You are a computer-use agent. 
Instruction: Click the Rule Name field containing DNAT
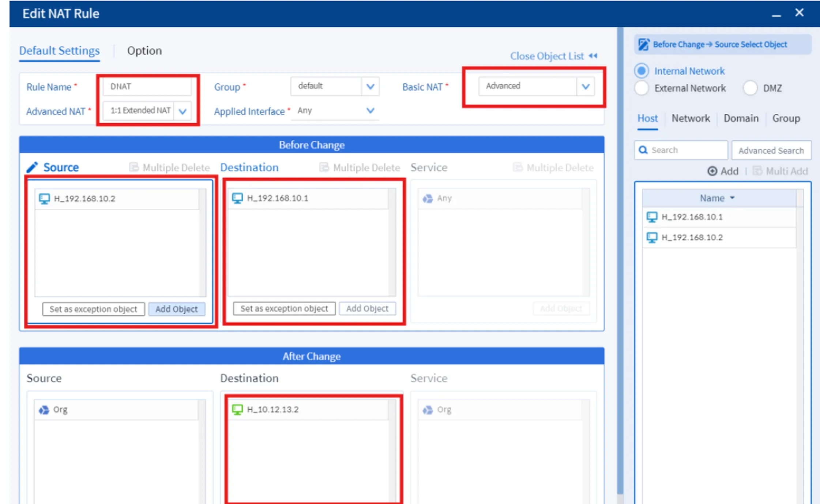tap(147, 86)
